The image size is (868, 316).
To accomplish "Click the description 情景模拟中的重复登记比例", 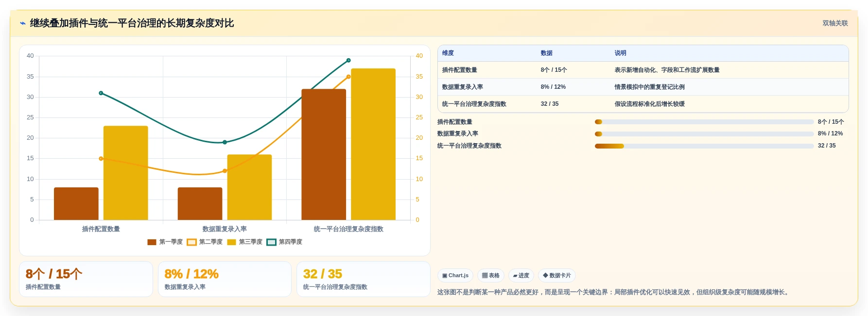I will click(650, 87).
